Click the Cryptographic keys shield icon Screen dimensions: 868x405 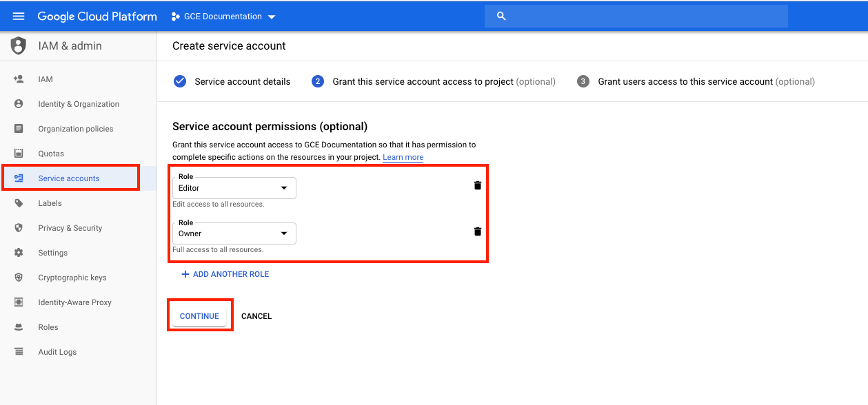point(19,278)
